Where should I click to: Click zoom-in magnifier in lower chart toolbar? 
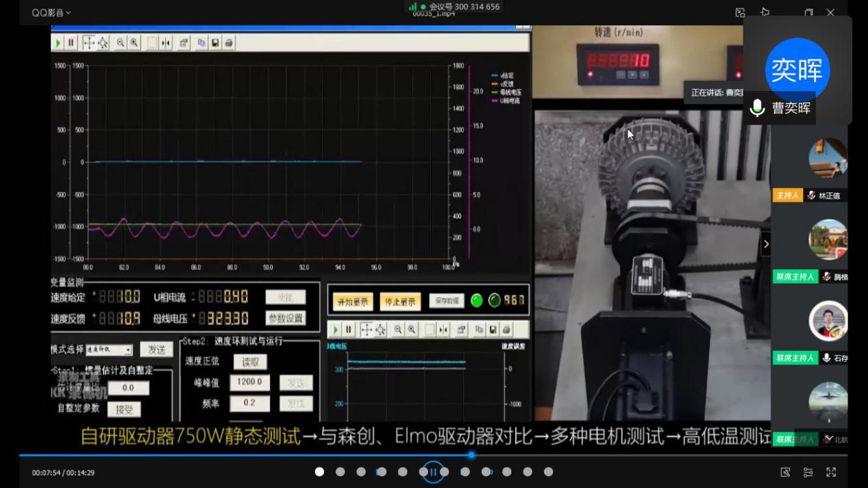click(x=412, y=330)
